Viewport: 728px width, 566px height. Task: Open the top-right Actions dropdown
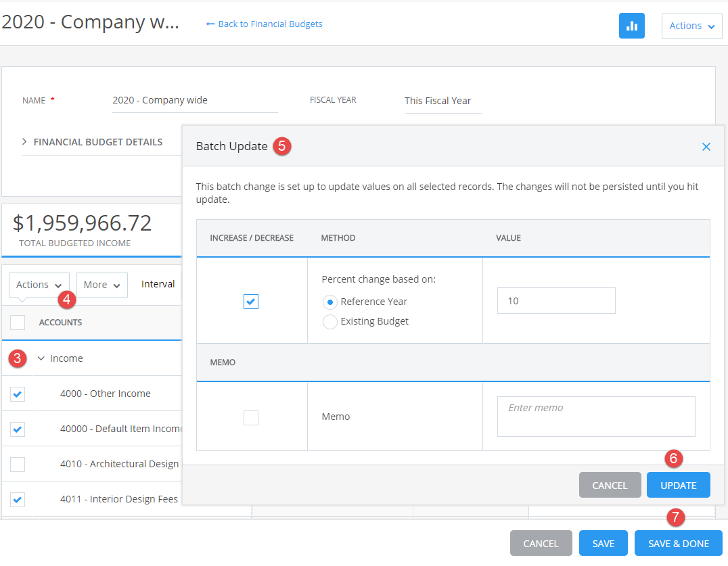(691, 26)
